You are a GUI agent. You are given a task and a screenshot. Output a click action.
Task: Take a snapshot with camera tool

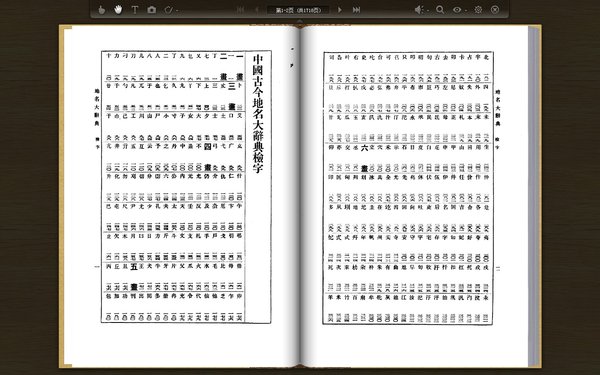tap(152, 10)
